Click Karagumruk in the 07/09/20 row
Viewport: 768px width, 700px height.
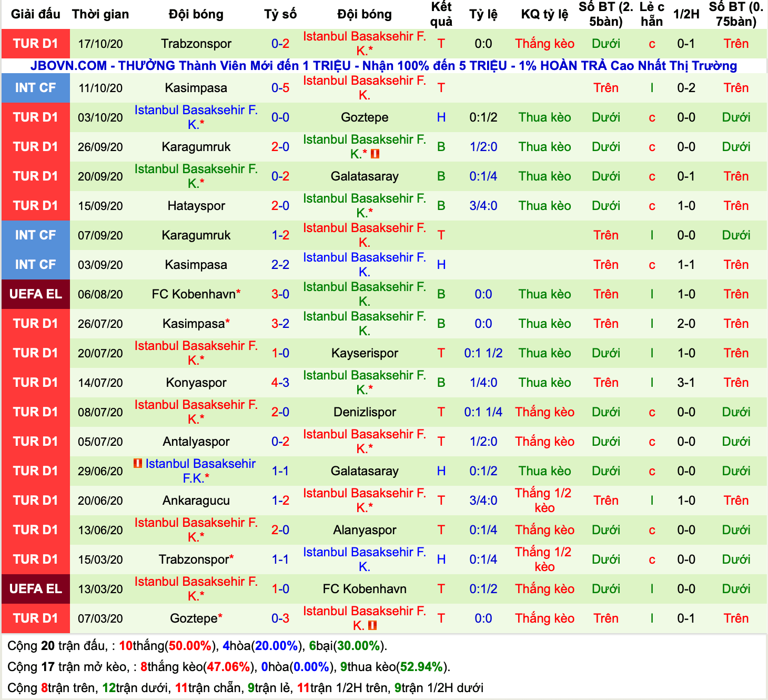196,235
